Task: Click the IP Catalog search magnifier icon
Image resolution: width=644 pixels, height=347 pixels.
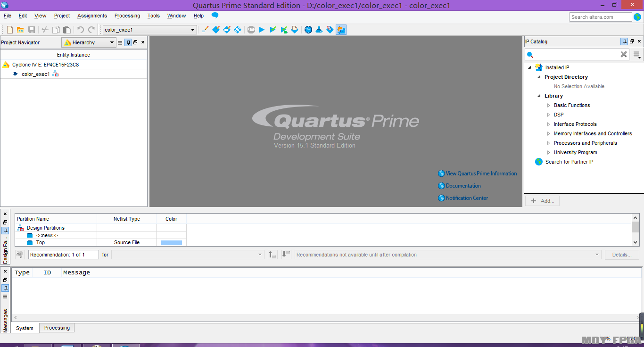Action: pyautogui.click(x=530, y=55)
